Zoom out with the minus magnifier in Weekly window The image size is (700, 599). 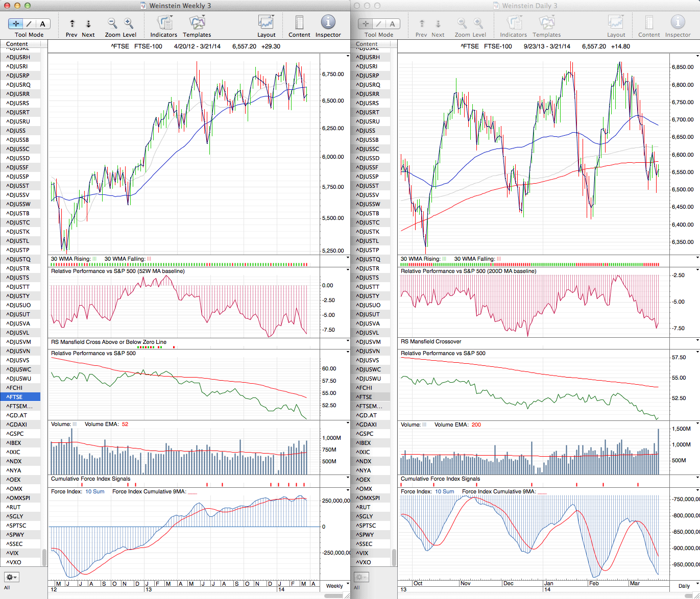pos(112,23)
